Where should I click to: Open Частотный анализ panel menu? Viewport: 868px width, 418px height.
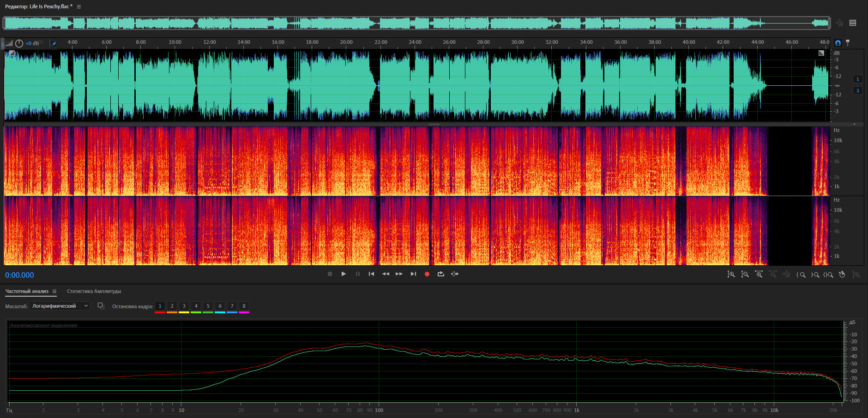[x=54, y=291]
